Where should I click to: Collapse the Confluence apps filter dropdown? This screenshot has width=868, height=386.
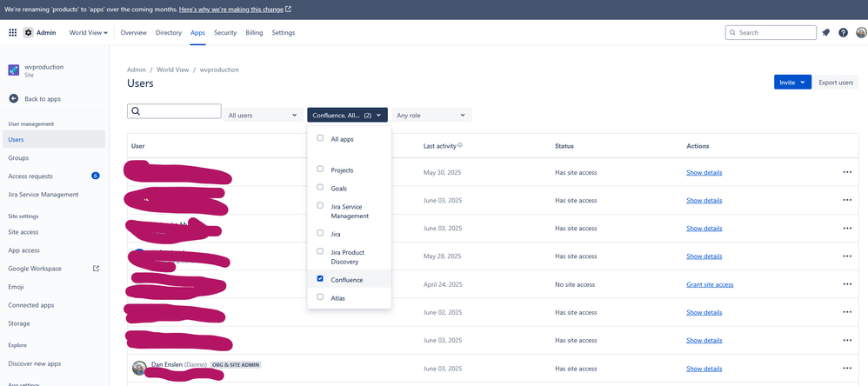(x=348, y=115)
